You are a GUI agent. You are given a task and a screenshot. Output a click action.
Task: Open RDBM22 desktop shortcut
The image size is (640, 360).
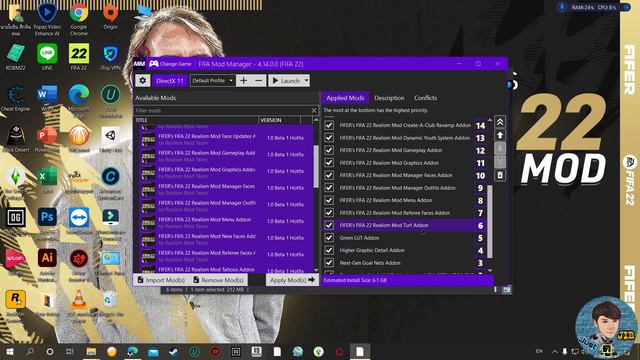click(x=16, y=58)
